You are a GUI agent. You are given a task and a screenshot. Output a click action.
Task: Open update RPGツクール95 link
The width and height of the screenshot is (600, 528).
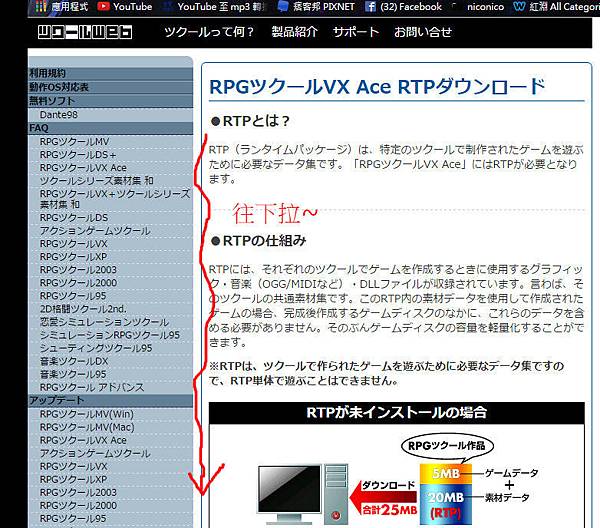click(x=73, y=518)
